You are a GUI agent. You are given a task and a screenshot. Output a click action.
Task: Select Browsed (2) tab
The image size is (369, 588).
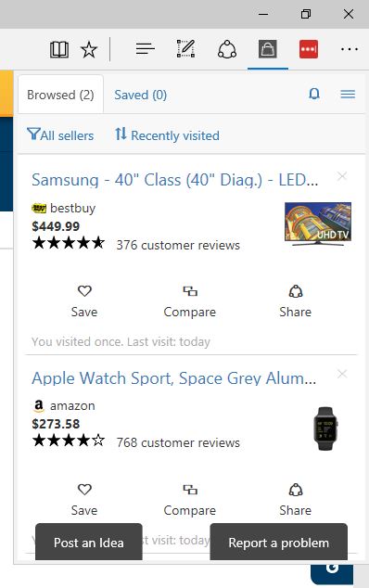[x=60, y=95]
